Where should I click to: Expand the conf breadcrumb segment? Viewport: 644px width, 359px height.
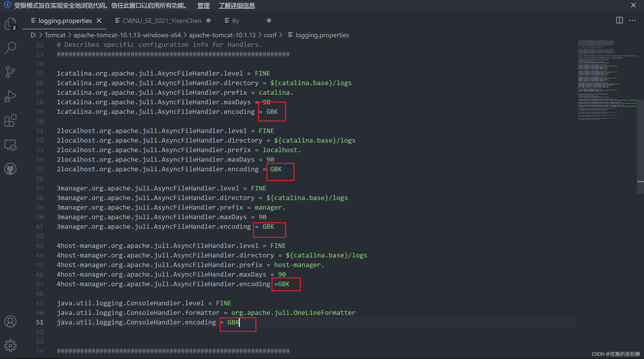270,35
